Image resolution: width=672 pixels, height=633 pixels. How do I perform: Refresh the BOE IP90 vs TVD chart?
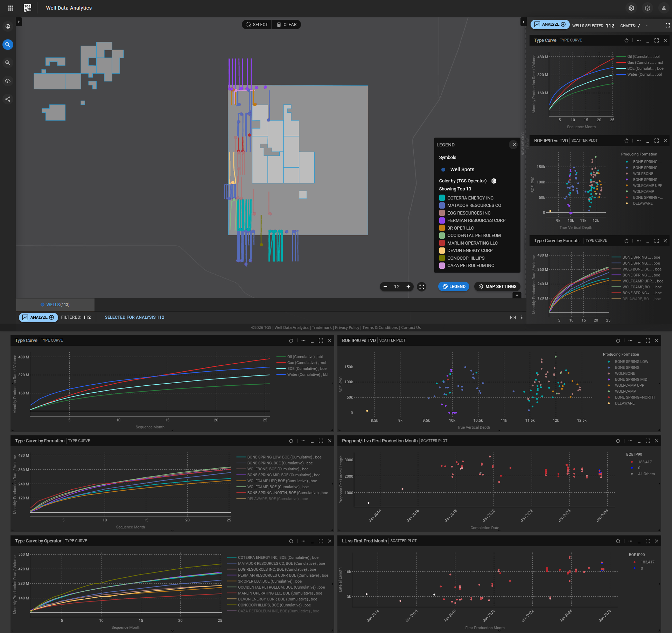618,340
